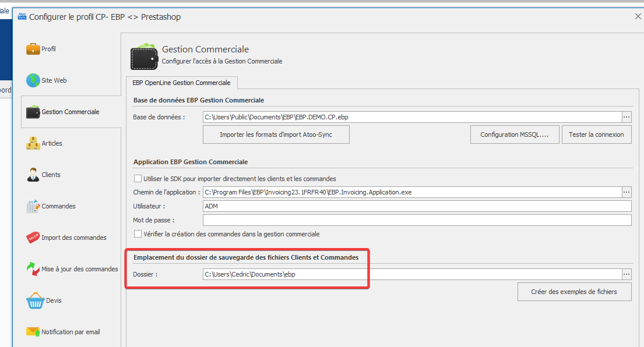Click into the Base de données path field

[413, 117]
